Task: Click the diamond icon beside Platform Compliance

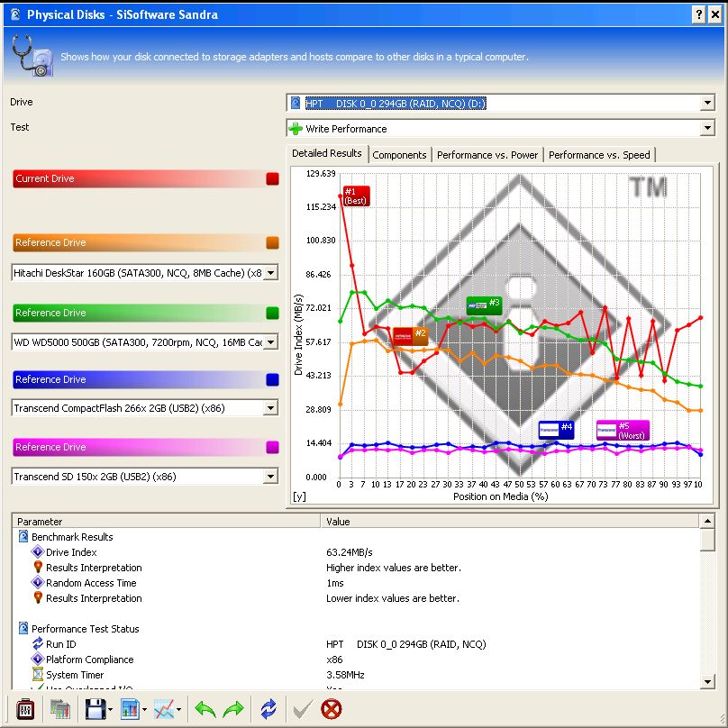Action: coord(38,660)
